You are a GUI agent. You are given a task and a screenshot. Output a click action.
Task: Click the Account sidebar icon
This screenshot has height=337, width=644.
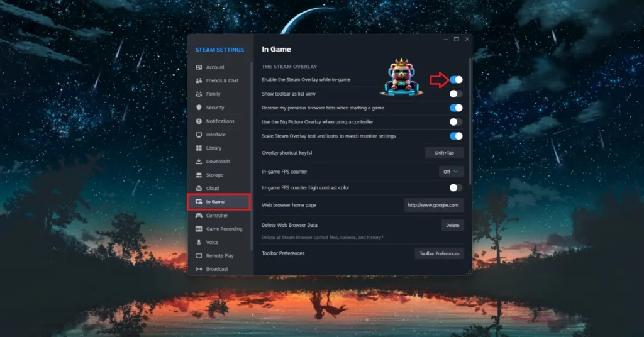click(199, 67)
